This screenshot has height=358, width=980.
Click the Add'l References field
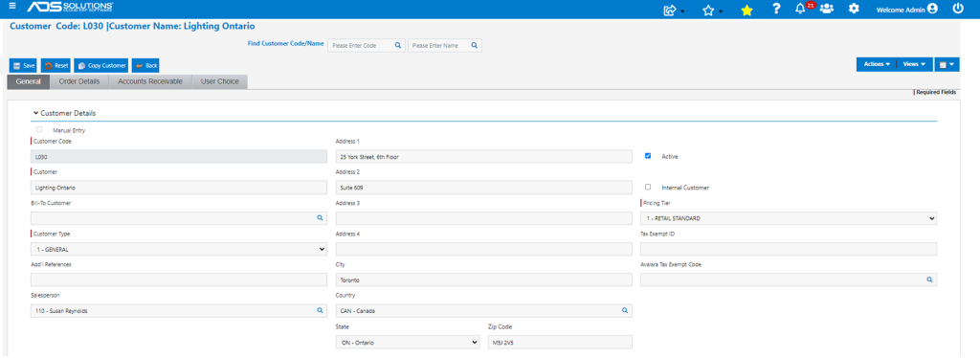[179, 280]
